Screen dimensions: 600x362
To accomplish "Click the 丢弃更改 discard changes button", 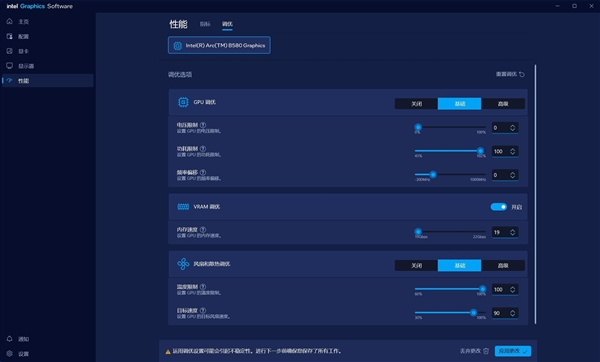I will point(474,351).
